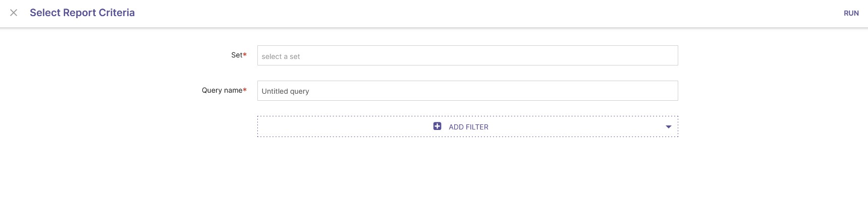Select the 'Untitled query' text in the field
Screen dimensions: 868x200
[x=285, y=91]
